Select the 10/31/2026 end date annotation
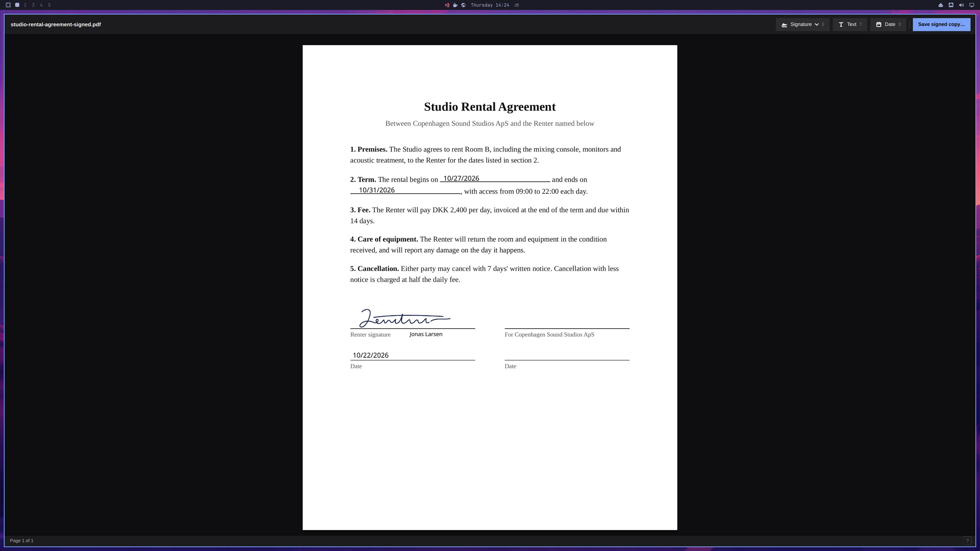980x551 pixels. point(377,190)
